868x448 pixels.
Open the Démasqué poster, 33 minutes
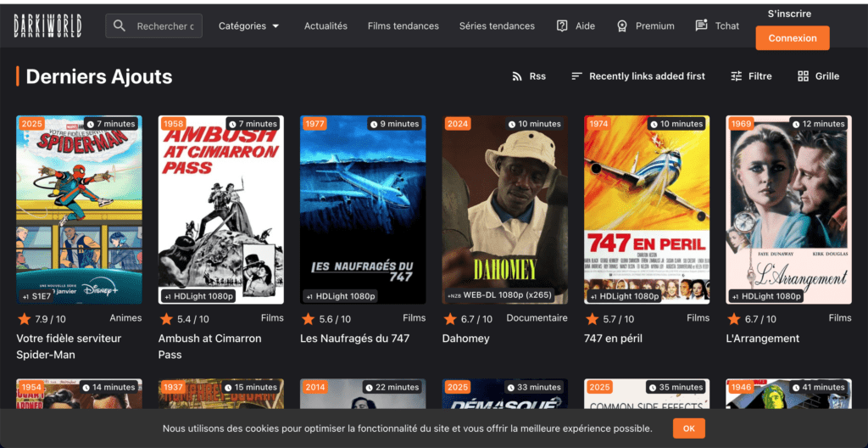505,394
